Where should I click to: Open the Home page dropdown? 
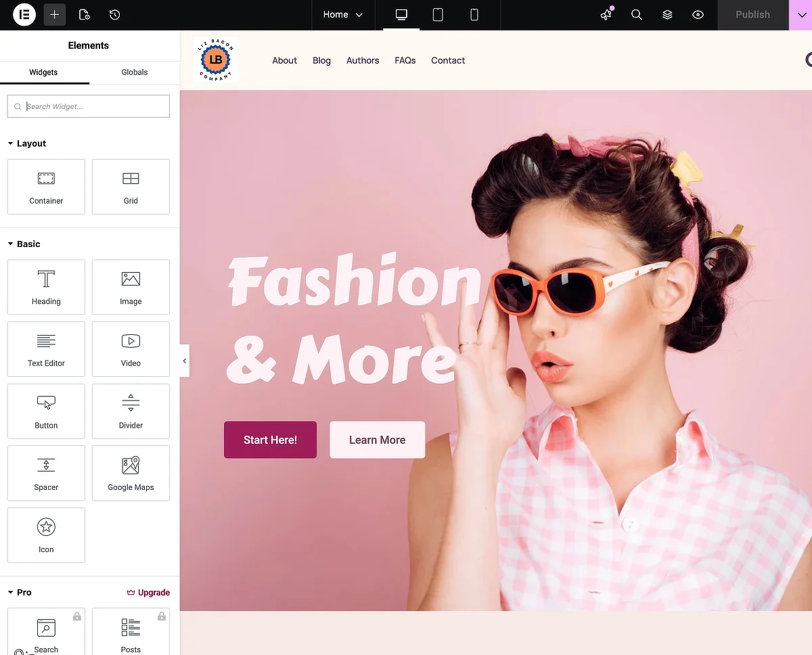(x=342, y=15)
